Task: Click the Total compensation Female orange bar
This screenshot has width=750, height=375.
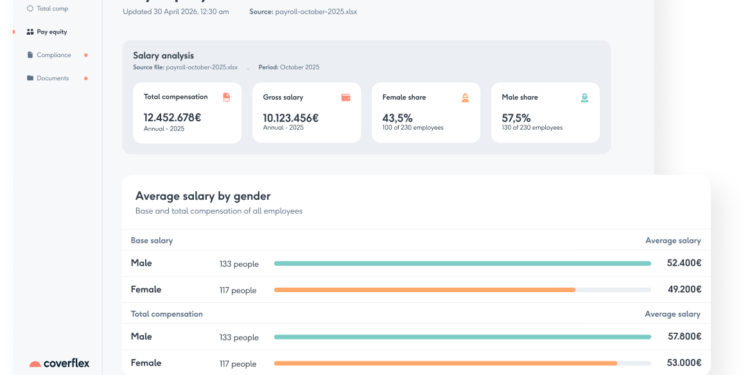Action: (x=446, y=364)
